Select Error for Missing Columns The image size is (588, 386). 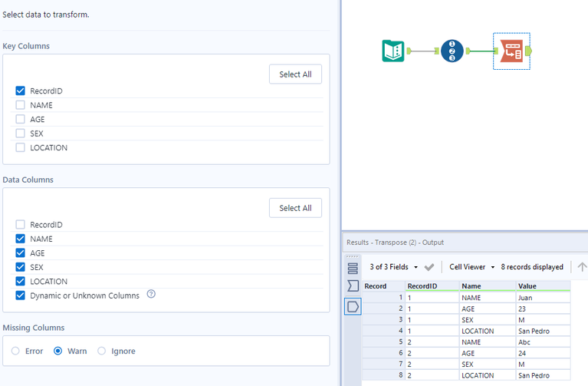pyautogui.click(x=15, y=351)
